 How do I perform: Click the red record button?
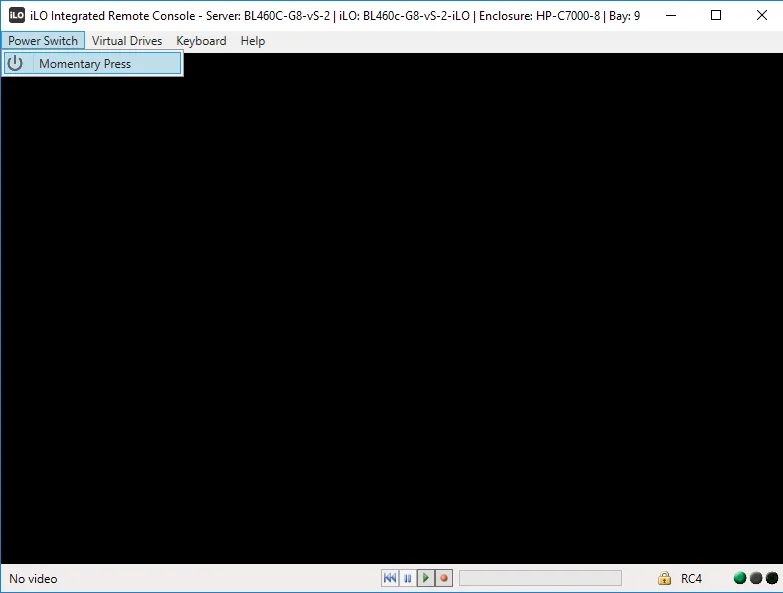tap(443, 578)
